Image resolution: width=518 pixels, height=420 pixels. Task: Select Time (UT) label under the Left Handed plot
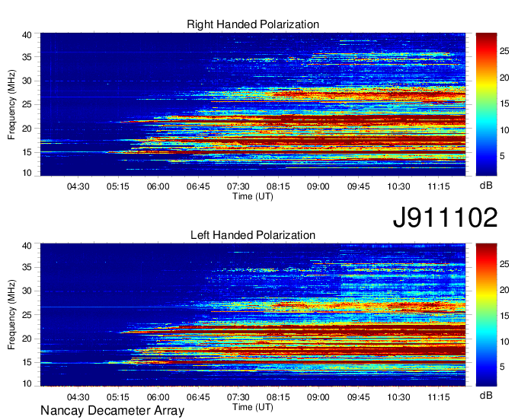pos(253,407)
